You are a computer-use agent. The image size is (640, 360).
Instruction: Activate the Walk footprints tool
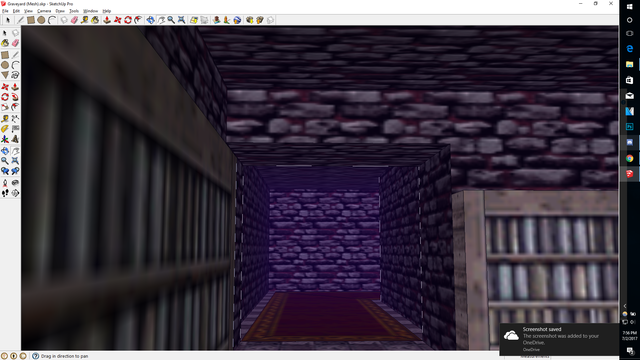(5, 193)
